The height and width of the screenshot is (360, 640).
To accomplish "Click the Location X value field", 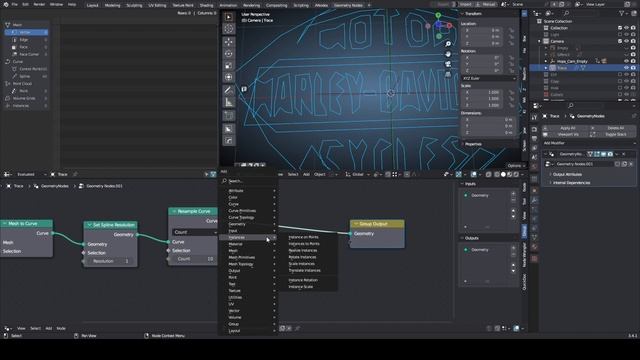I will pos(483,30).
